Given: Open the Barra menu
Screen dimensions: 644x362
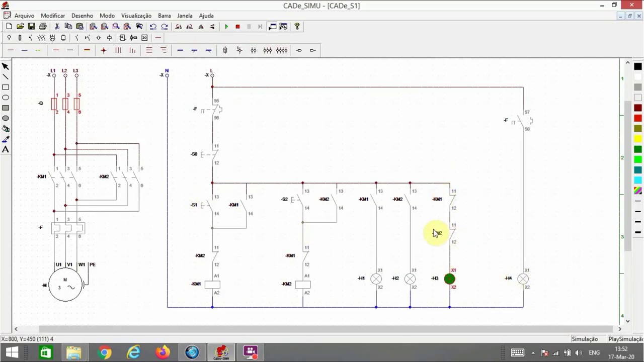Looking at the screenshot, I should [x=165, y=16].
